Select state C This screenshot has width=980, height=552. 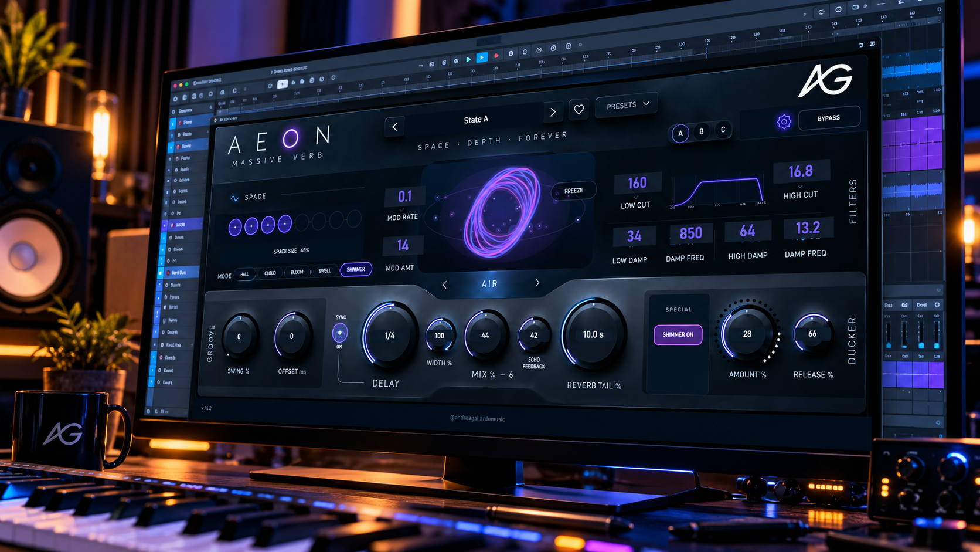coord(723,130)
